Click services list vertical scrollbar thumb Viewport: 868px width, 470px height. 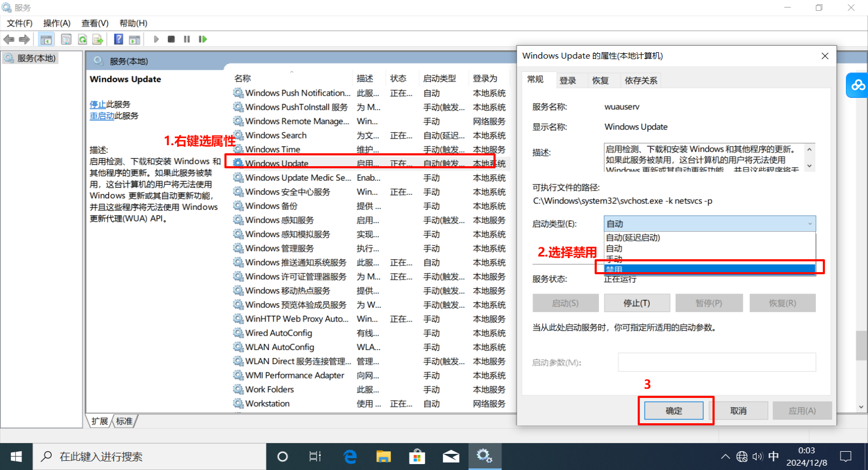(862, 345)
